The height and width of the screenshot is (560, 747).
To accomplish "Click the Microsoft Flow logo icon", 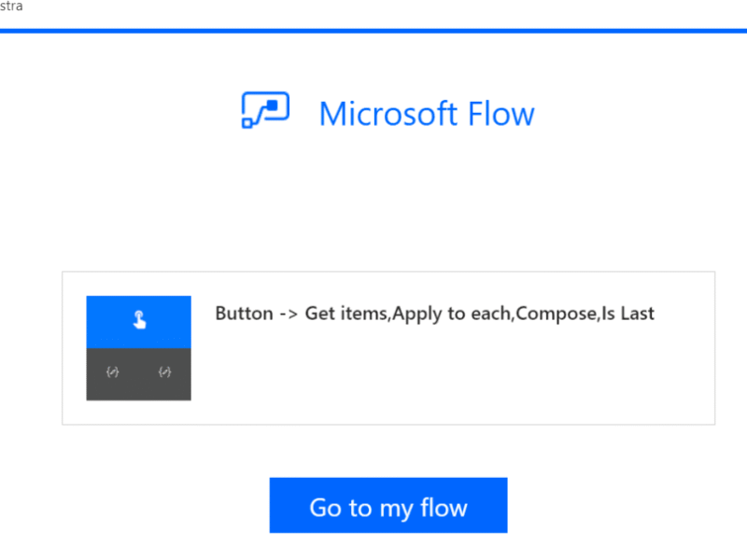I will [265, 110].
